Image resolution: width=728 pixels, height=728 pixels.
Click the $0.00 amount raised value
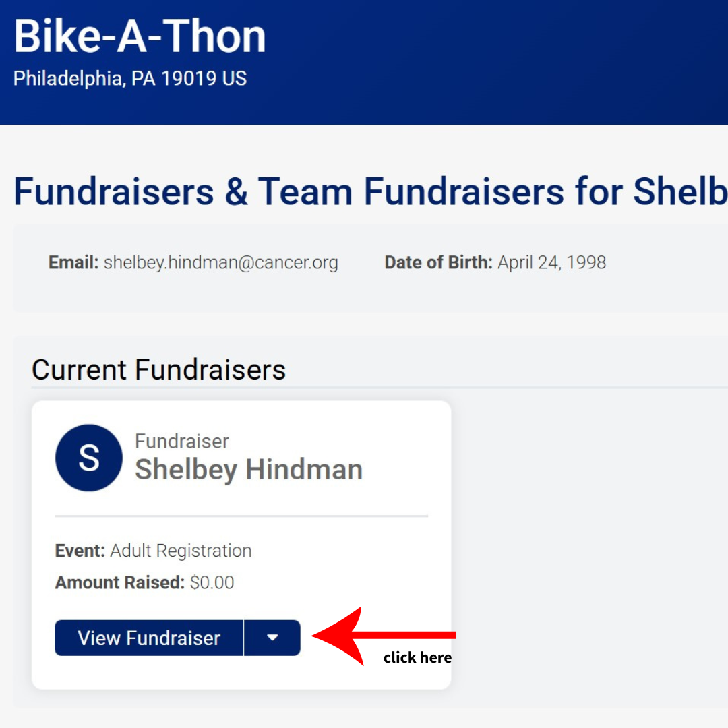(x=212, y=582)
